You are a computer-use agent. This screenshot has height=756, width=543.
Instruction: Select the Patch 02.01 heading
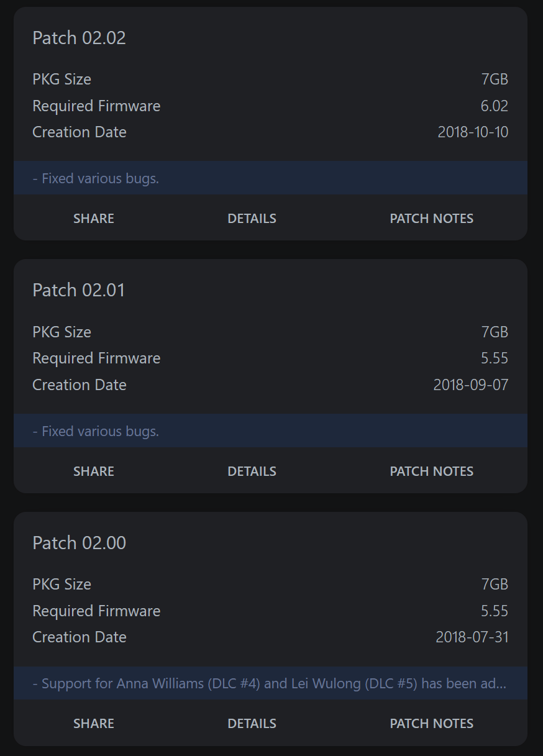click(x=79, y=290)
